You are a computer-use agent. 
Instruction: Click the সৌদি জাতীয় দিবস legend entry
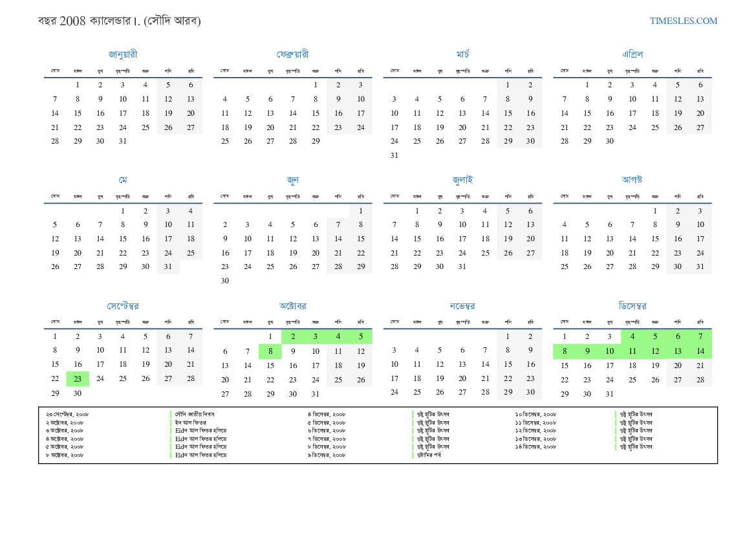[195, 415]
